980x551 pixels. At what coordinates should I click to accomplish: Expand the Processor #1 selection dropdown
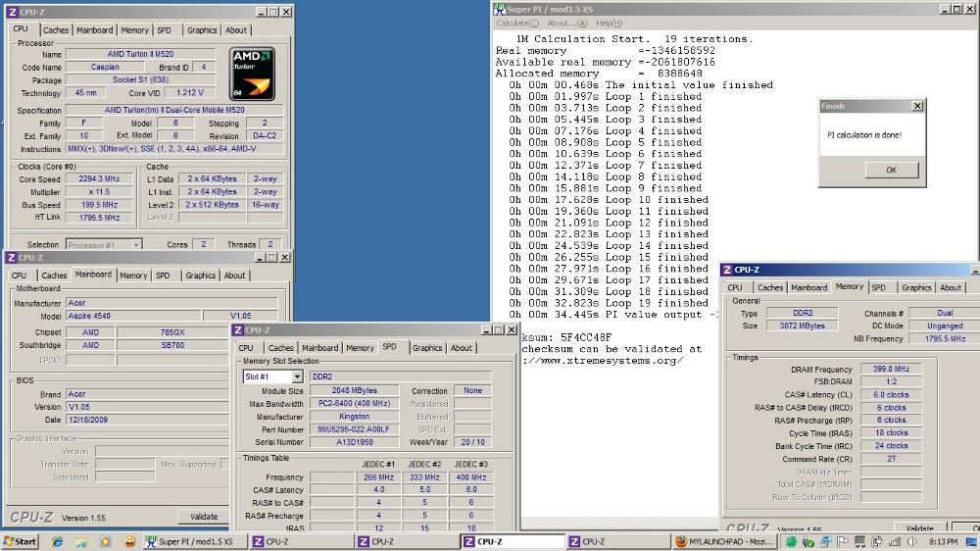[x=136, y=245]
